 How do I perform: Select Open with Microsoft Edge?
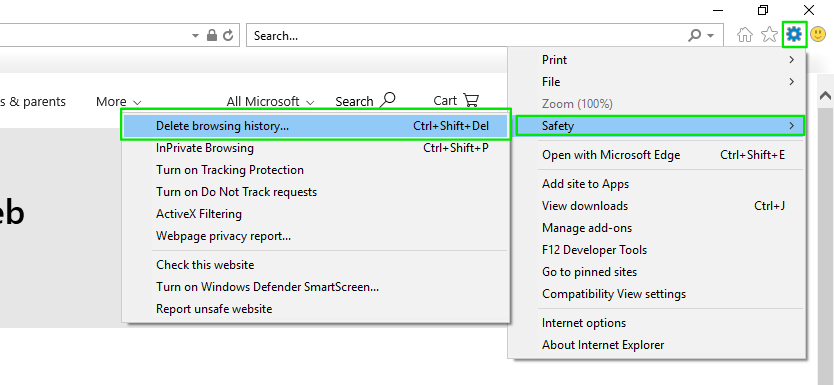[x=658, y=155]
